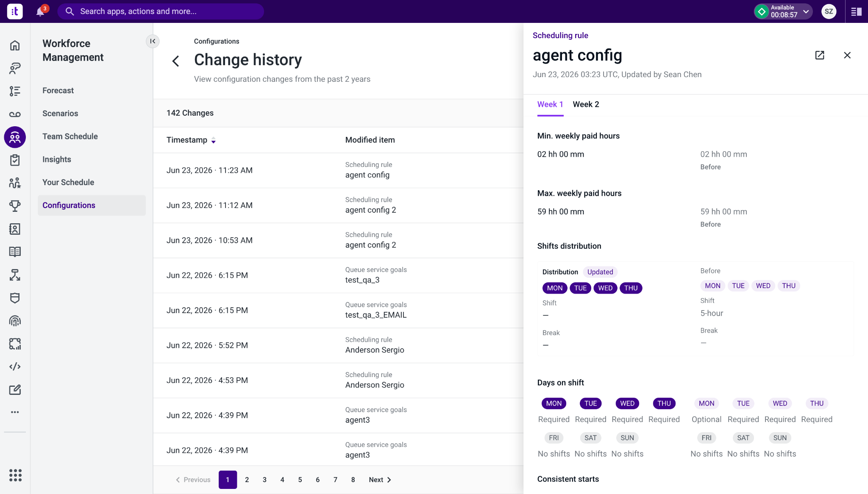
Task: Open the notifications bell
Action: 40,11
